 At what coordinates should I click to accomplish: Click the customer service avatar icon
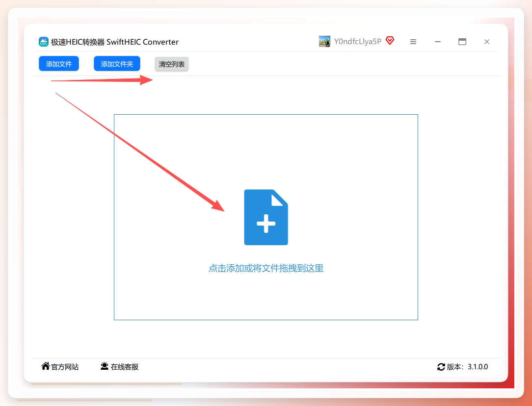point(105,366)
